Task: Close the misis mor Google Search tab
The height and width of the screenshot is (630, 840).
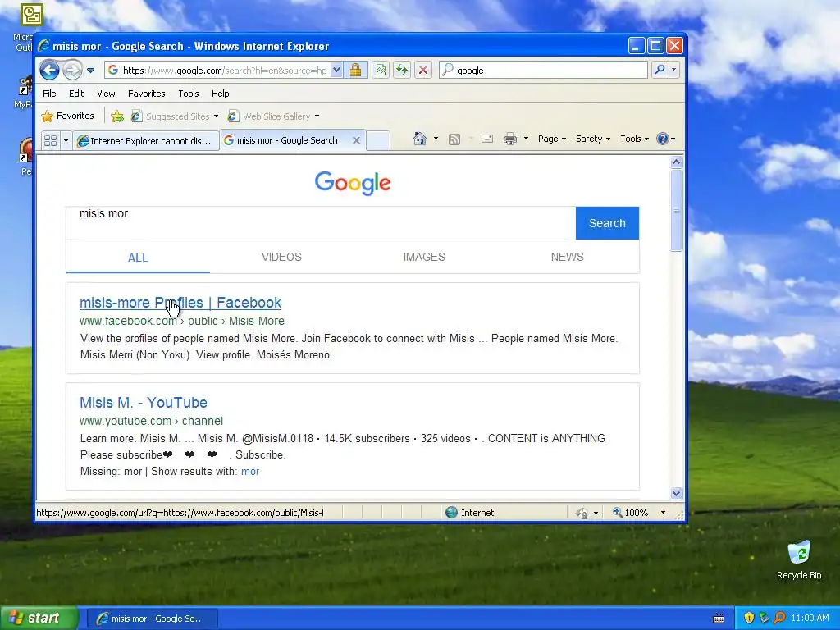Action: (356, 140)
